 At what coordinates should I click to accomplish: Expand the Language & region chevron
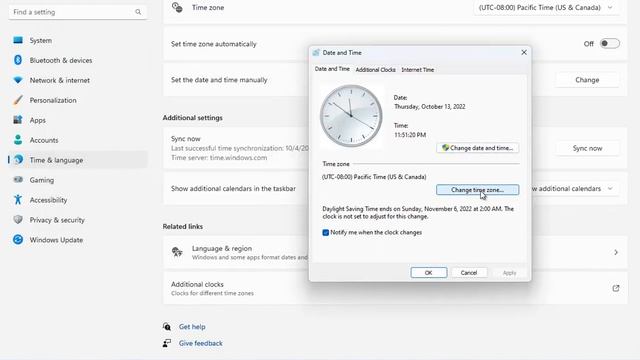tap(616, 252)
